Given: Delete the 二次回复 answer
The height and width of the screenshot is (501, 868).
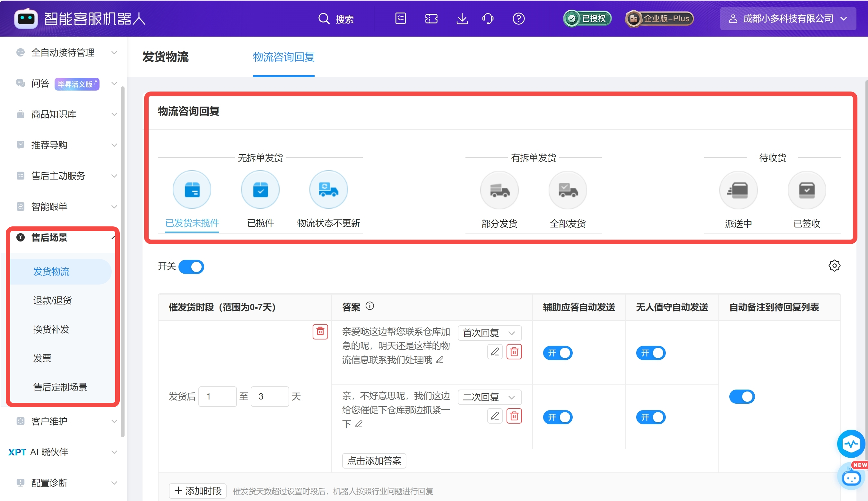Looking at the screenshot, I should point(514,416).
